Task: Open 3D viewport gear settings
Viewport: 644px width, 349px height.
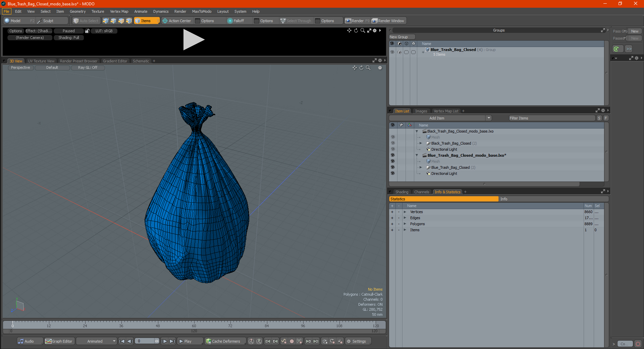Action: tap(380, 68)
